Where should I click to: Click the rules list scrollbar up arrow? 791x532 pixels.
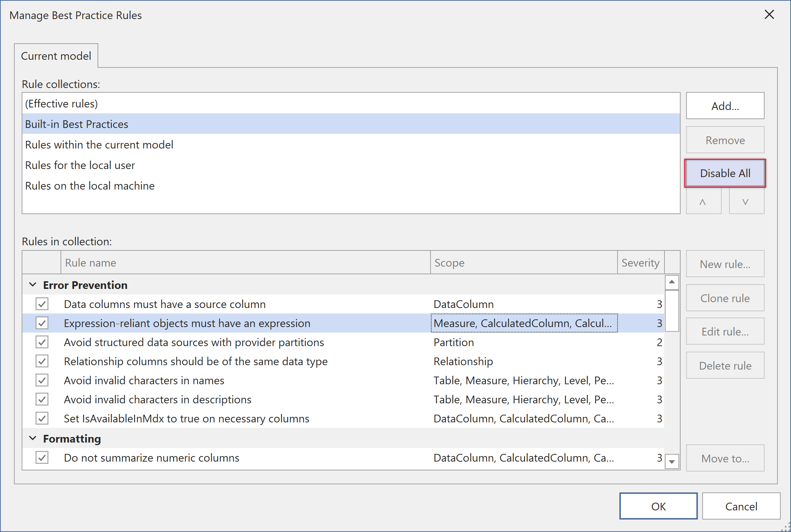click(x=672, y=282)
